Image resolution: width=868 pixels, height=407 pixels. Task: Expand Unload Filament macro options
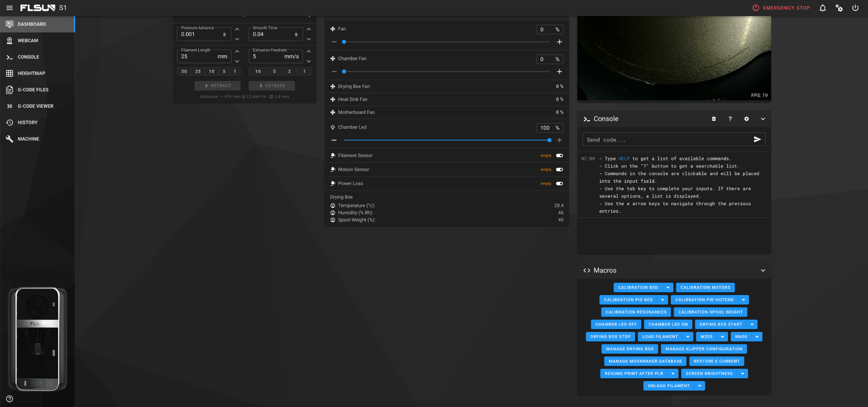coord(700,386)
